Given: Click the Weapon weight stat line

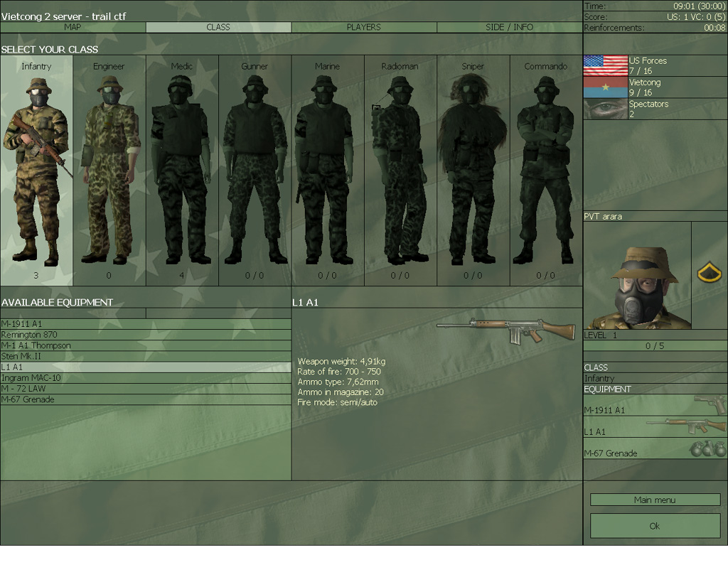Looking at the screenshot, I should (341, 361).
